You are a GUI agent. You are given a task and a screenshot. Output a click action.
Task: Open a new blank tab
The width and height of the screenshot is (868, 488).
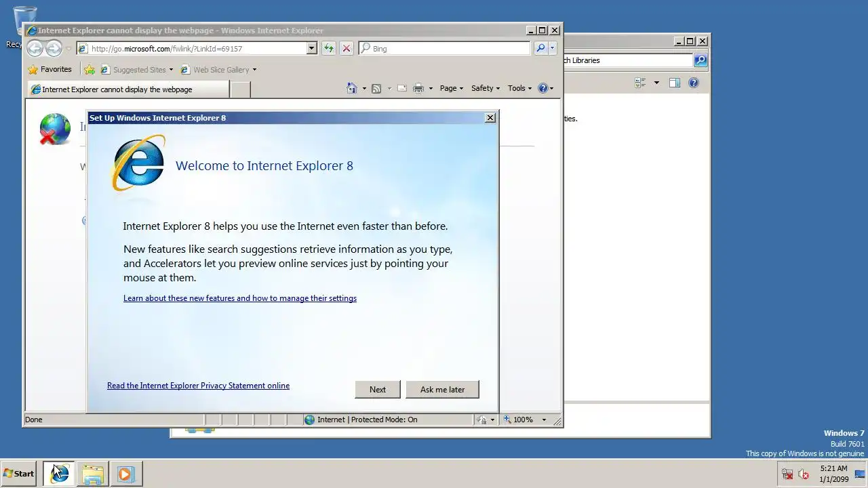[x=241, y=89]
